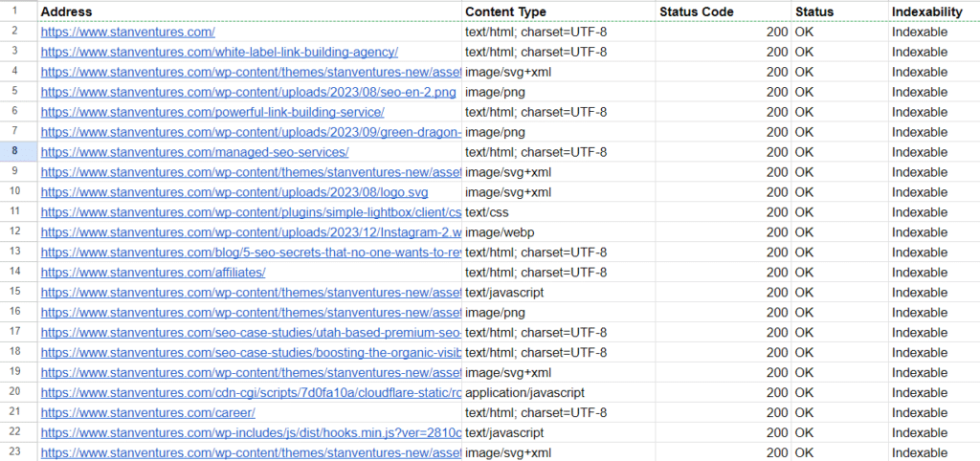Click row number 23 header
980x461 pixels.
tap(18, 452)
